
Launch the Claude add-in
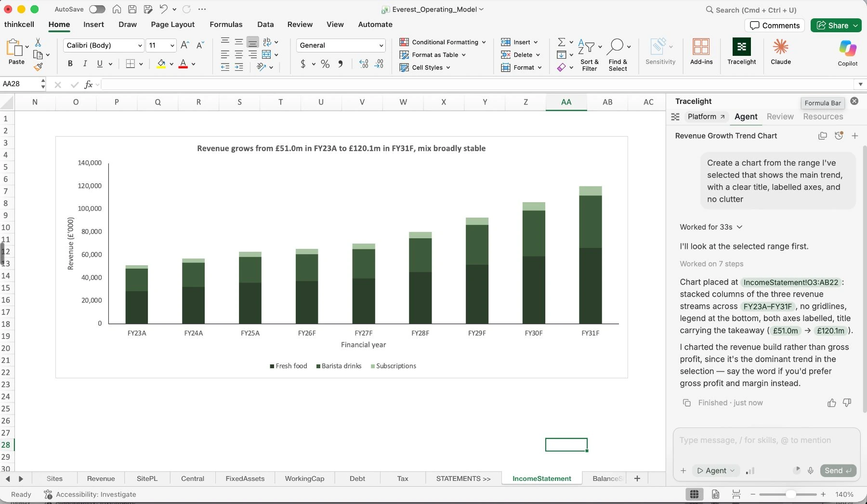point(780,51)
